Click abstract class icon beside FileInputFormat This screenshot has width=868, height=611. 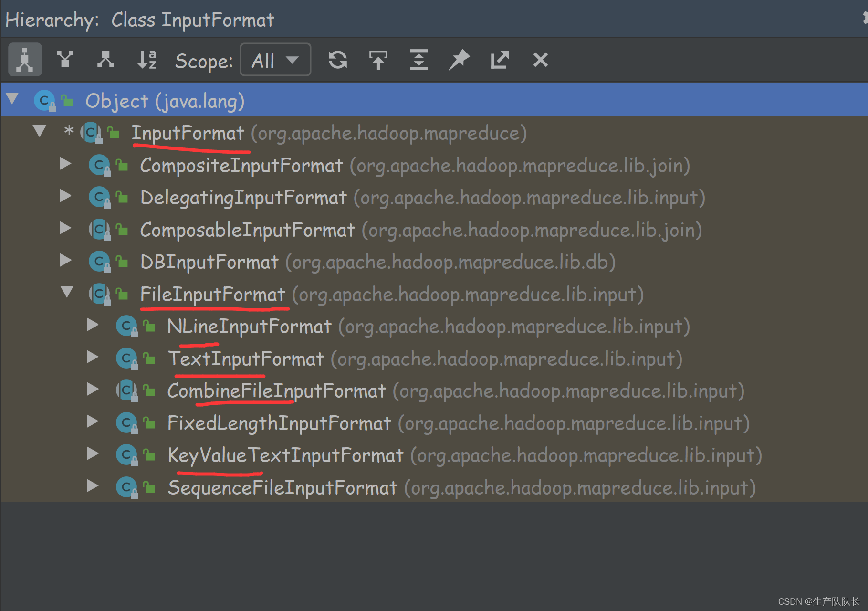pyautogui.click(x=100, y=294)
